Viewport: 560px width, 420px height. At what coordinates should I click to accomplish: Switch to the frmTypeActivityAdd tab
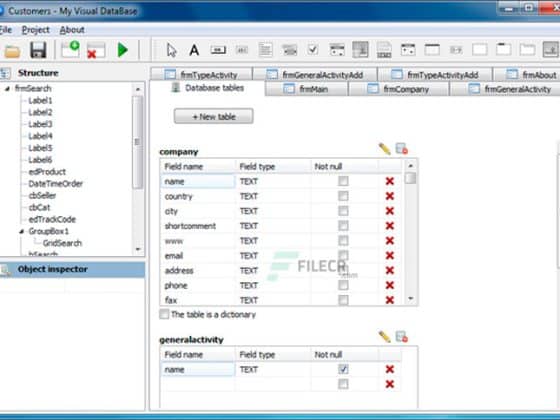(x=435, y=75)
